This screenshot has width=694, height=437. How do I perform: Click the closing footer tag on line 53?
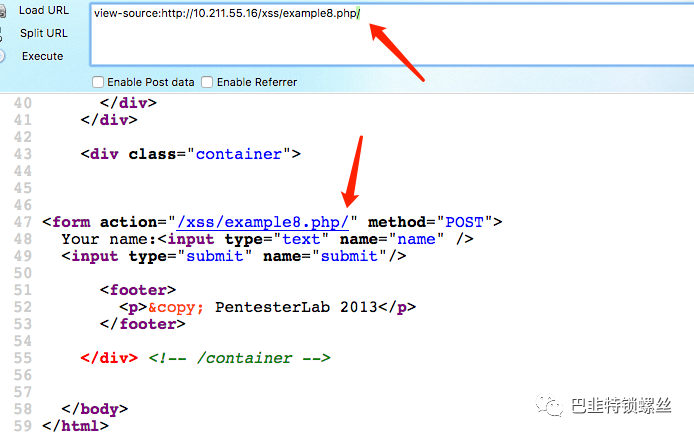coord(143,324)
